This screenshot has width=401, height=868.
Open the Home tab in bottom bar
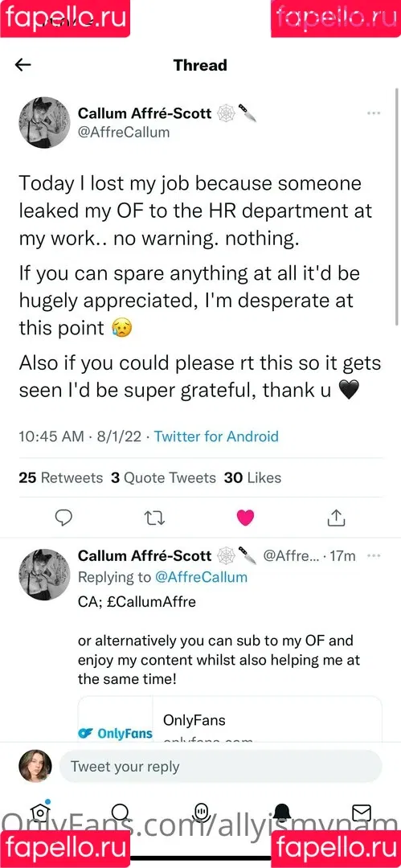pyautogui.click(x=40, y=812)
